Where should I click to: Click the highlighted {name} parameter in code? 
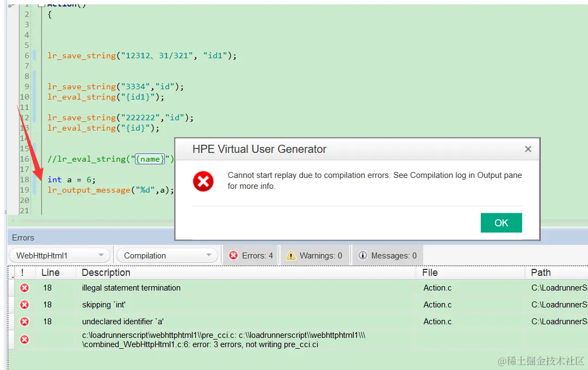click(150, 159)
